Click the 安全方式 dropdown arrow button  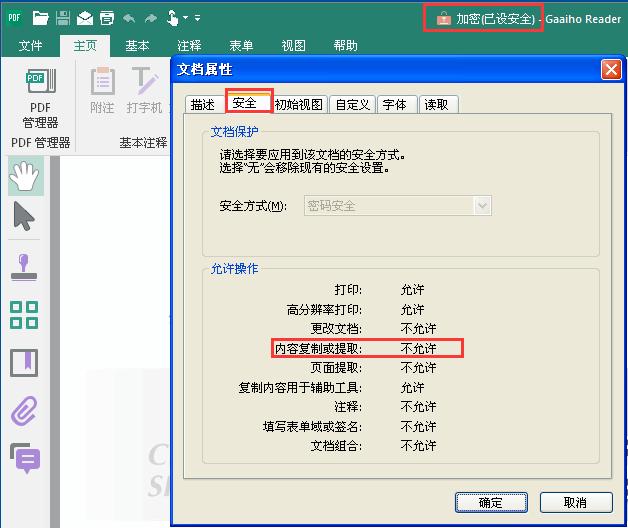483,206
